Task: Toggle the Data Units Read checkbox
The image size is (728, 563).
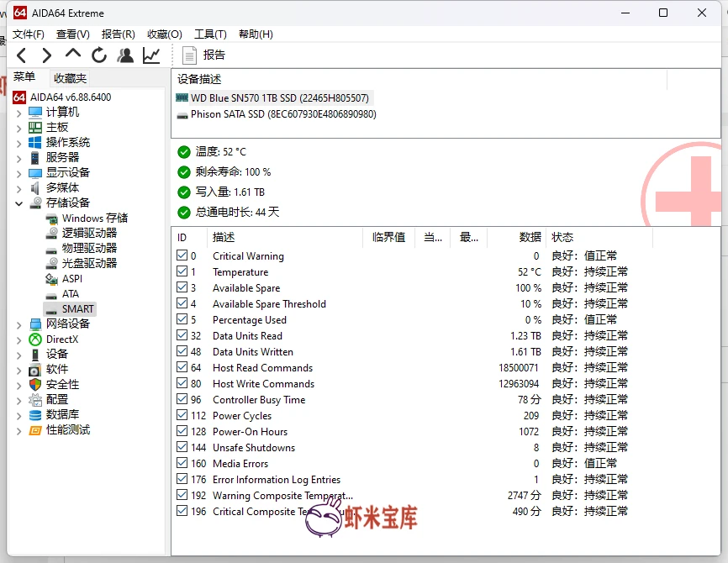Action: click(x=182, y=335)
